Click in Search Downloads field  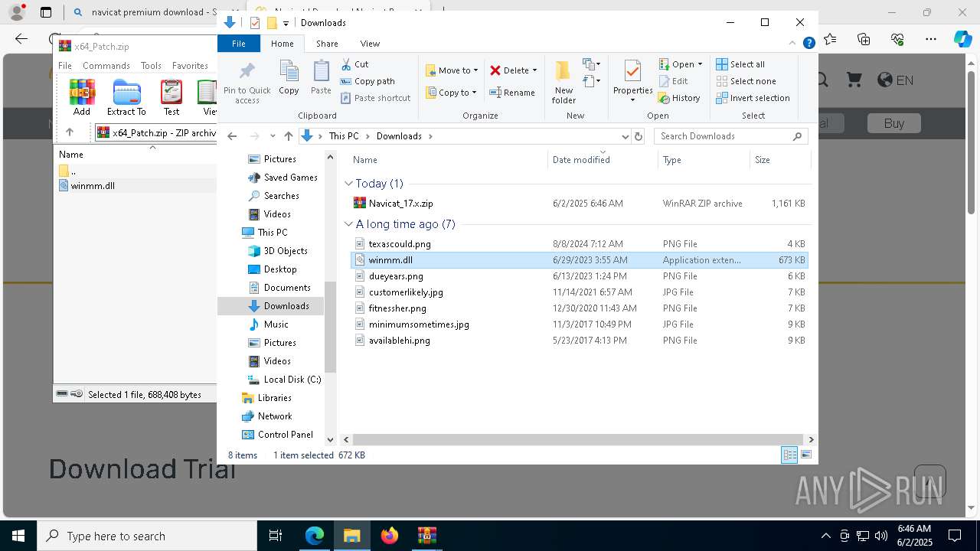731,136
